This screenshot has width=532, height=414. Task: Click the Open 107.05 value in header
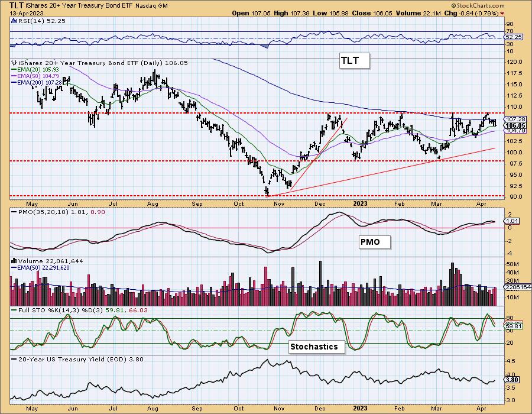[x=251, y=13]
